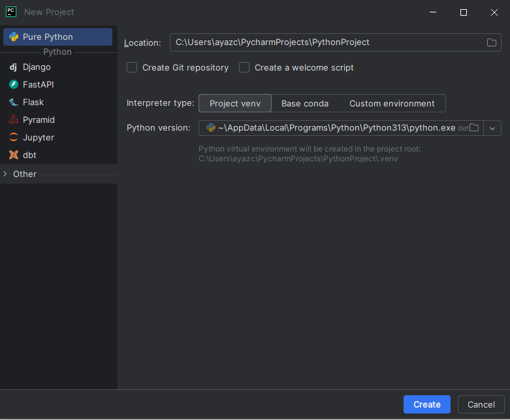The height and width of the screenshot is (420, 510).
Task: Click the Django dj icon
Action: (13, 67)
